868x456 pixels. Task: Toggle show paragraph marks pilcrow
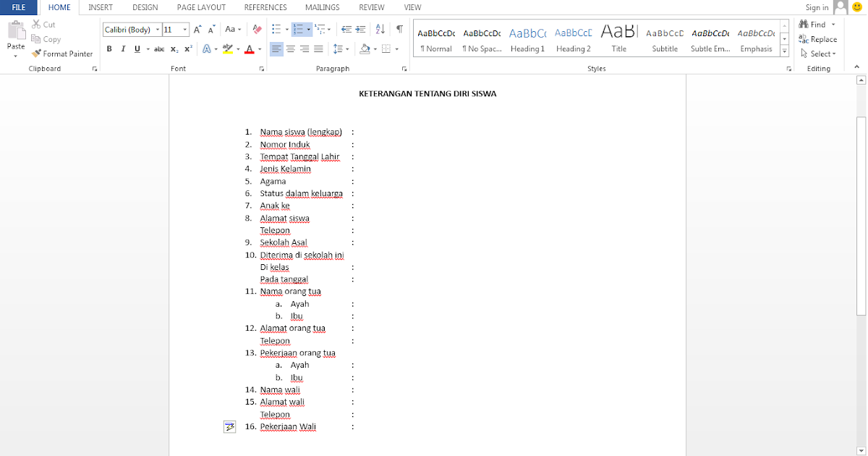[x=399, y=30]
